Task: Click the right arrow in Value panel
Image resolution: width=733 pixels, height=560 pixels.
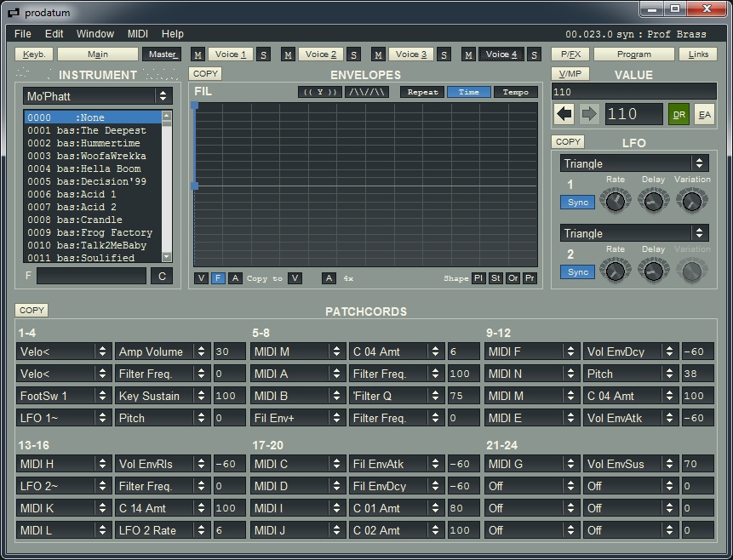Action: click(x=588, y=114)
